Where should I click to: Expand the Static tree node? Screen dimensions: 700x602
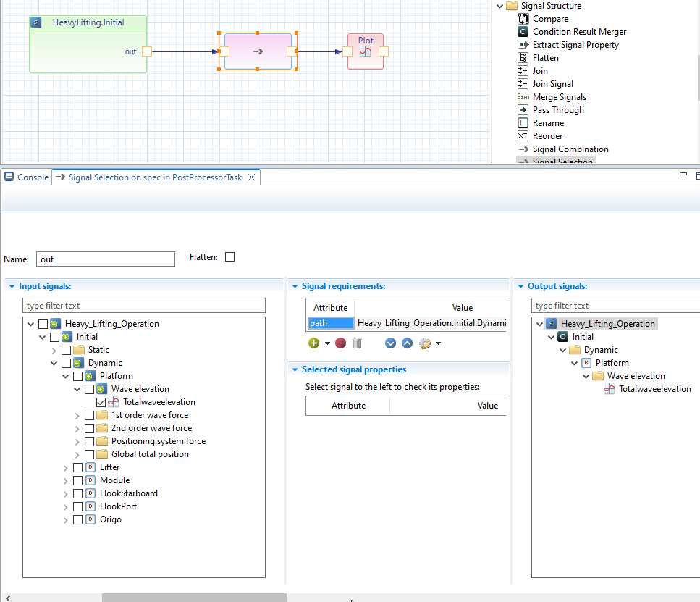tap(54, 350)
